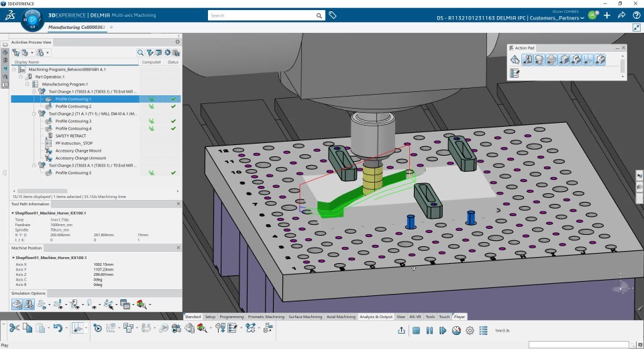Click the gear compute icon in Activities panel
644x349 pixels.
(x=168, y=52)
